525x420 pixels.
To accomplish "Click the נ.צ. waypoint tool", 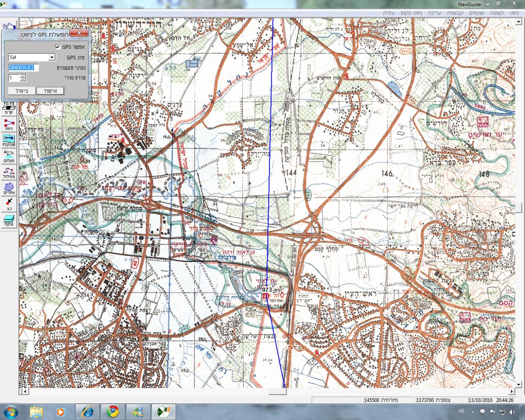I will pos(9,204).
